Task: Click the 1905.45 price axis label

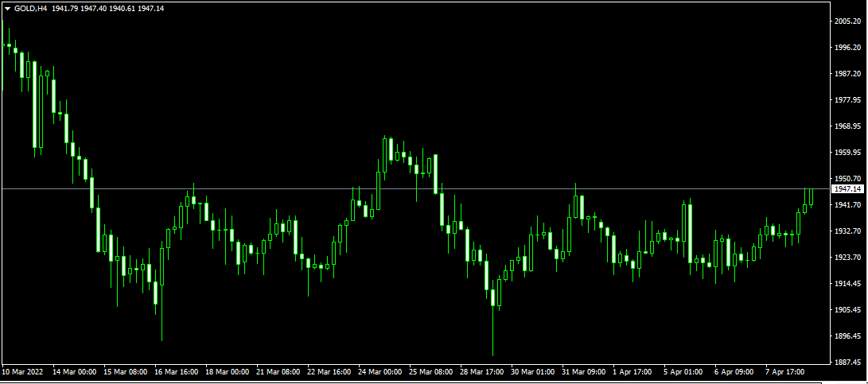Action: point(847,310)
